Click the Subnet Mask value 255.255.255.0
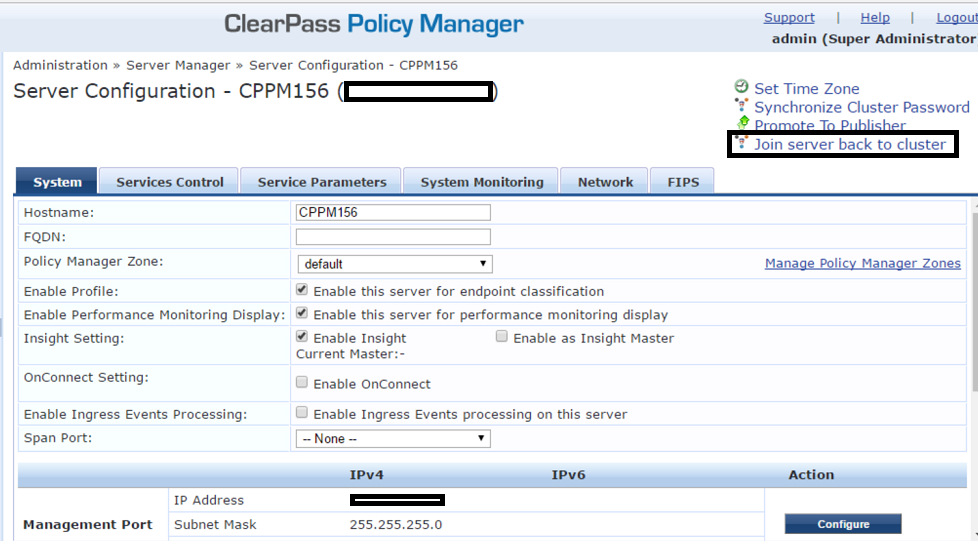The height and width of the screenshot is (541, 978). (x=396, y=524)
